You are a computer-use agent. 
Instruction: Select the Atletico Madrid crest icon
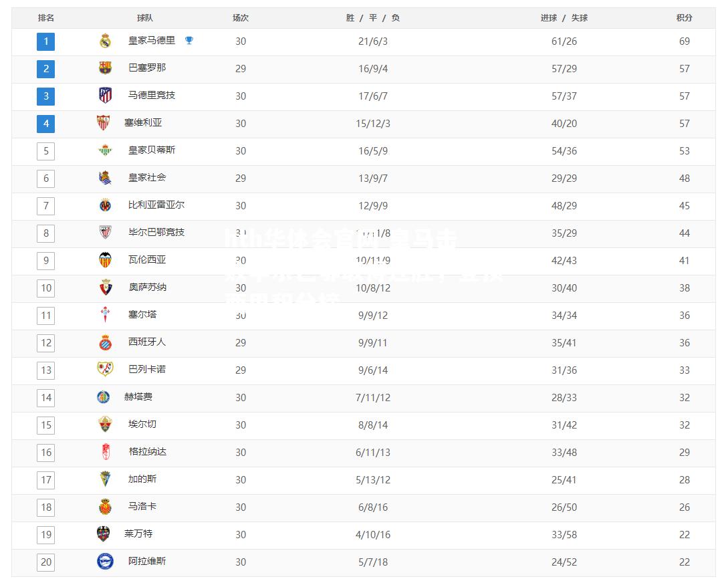[x=106, y=95]
